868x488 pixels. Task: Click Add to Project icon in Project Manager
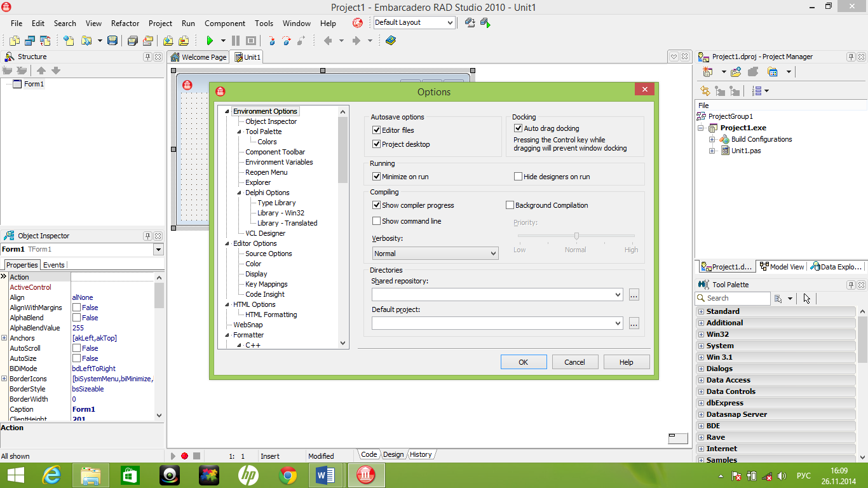click(736, 72)
